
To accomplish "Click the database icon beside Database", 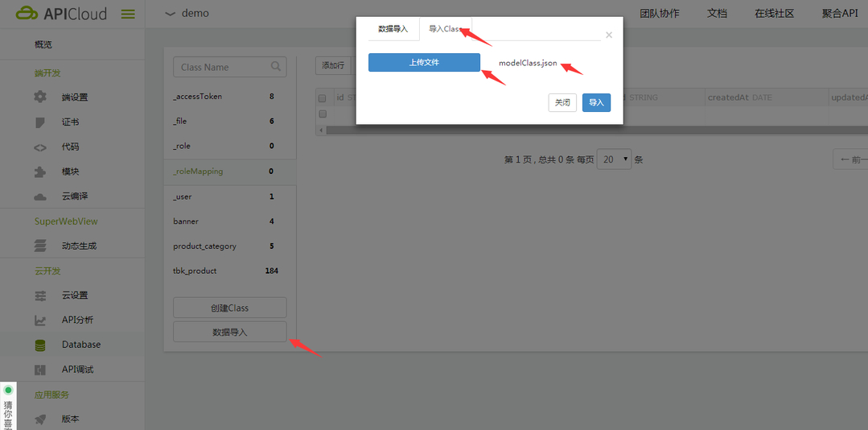I will click(x=40, y=345).
